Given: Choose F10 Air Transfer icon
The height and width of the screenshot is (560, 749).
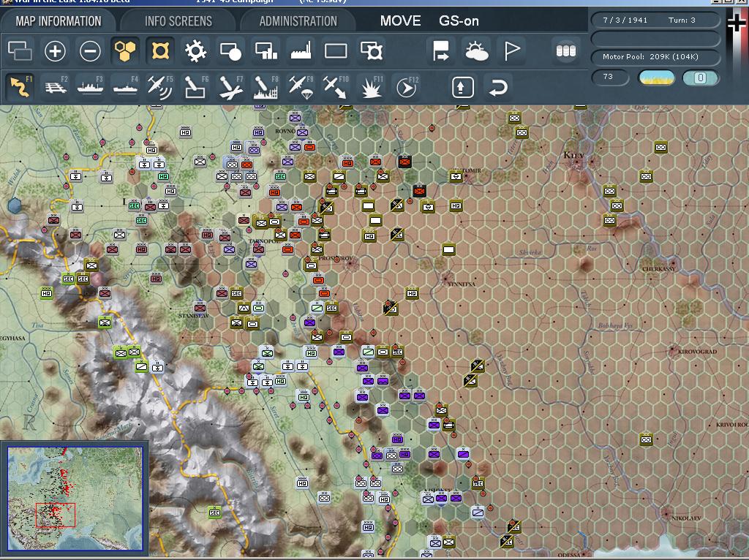Looking at the screenshot, I should [x=336, y=87].
